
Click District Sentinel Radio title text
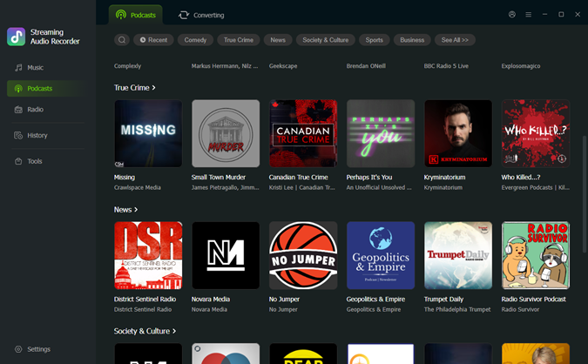[145, 300]
